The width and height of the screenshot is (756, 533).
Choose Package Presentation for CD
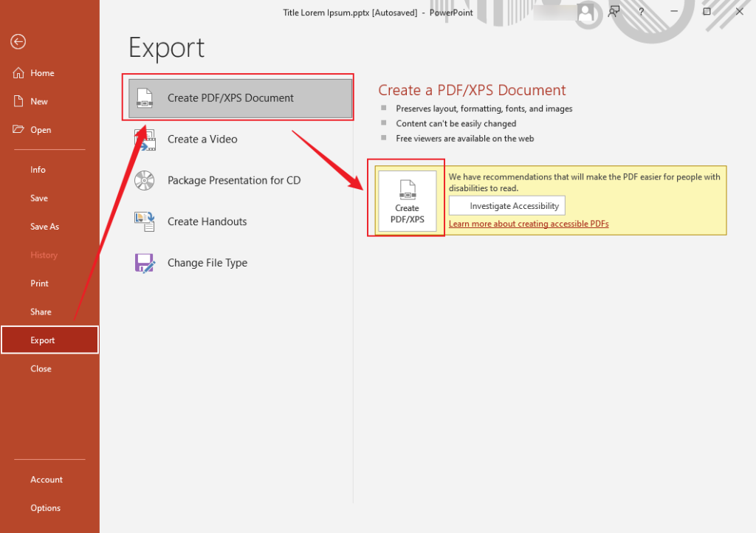click(x=234, y=180)
